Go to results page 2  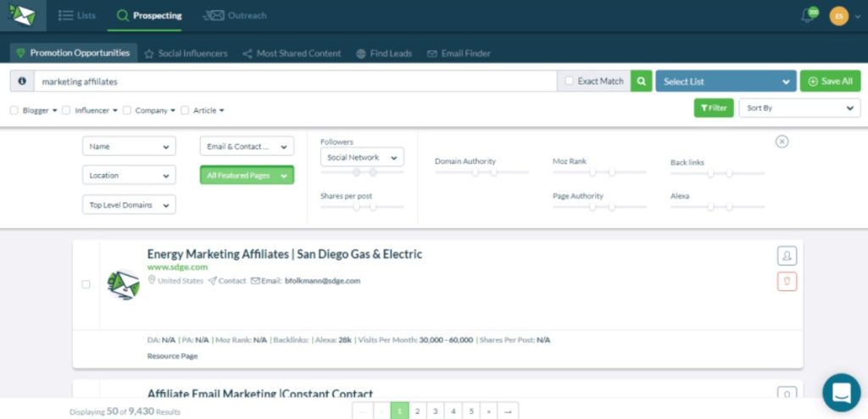click(x=417, y=411)
